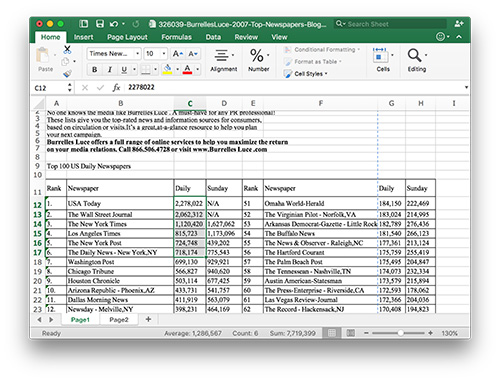Screen dimensions: 500x381
Task: Open Conditional Formatting menu
Action: (322, 50)
